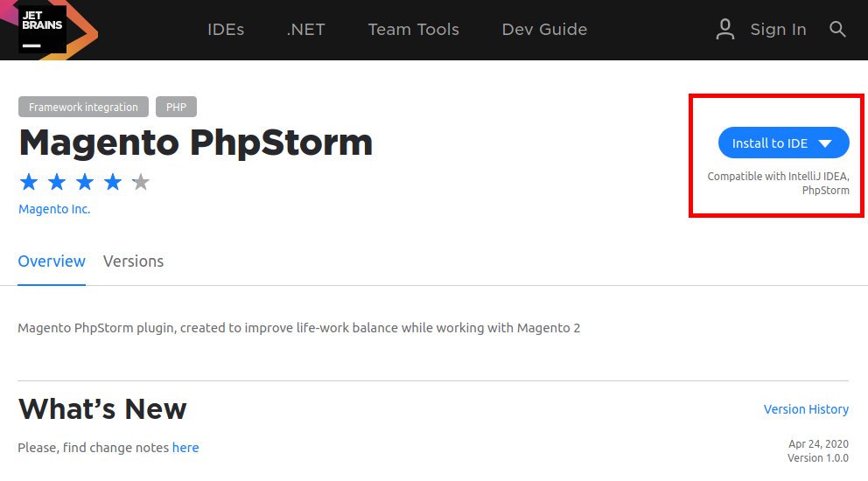Open the Dev Guide menu
The width and height of the screenshot is (868, 481).
[544, 30]
